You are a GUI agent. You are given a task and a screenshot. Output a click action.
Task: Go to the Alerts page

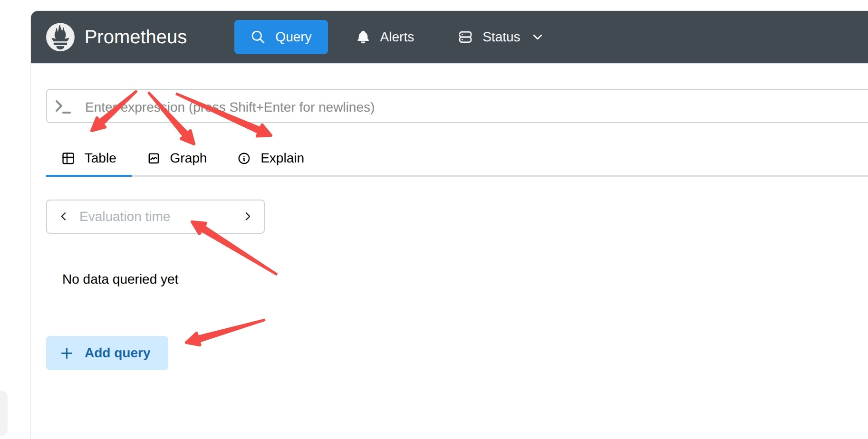386,37
